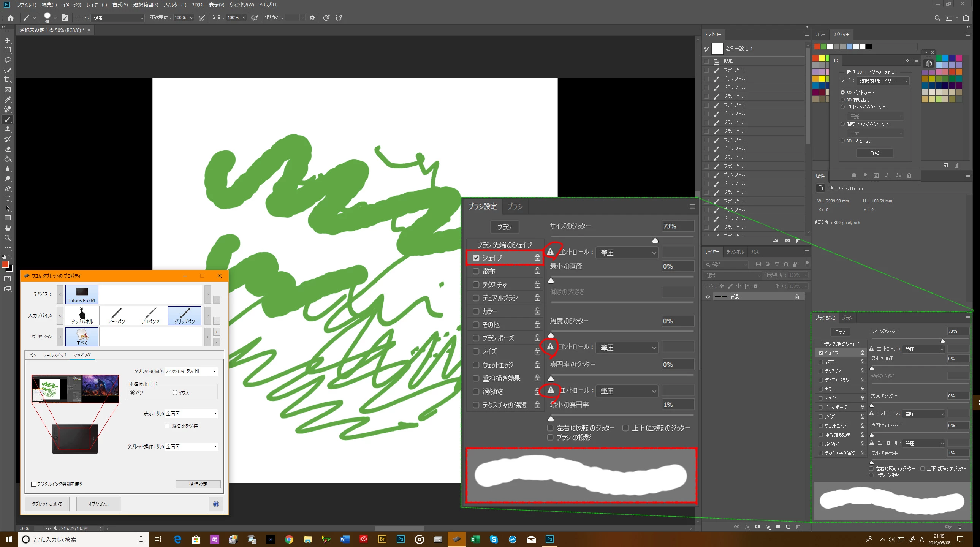Image resolution: width=980 pixels, height=547 pixels.
Task: Switch to テールスイッチ tab
Action: tap(55, 355)
